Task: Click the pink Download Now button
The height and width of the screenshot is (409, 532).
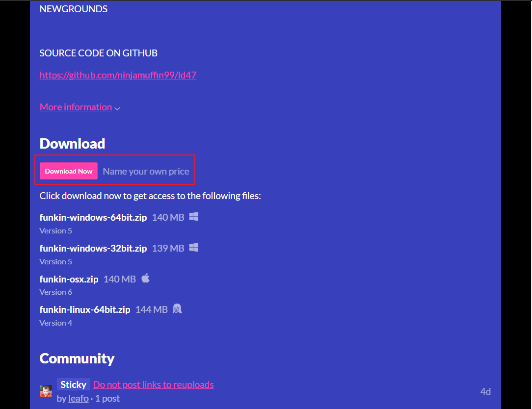Action: [69, 171]
